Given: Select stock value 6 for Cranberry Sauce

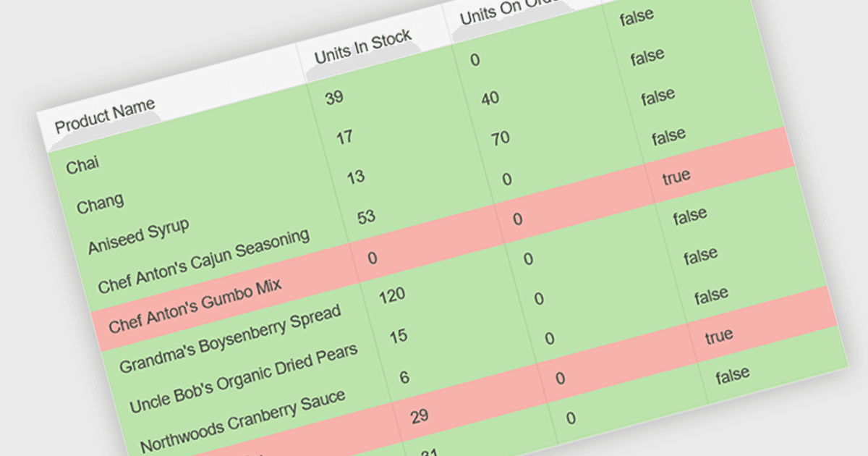Looking at the screenshot, I should pos(404,377).
